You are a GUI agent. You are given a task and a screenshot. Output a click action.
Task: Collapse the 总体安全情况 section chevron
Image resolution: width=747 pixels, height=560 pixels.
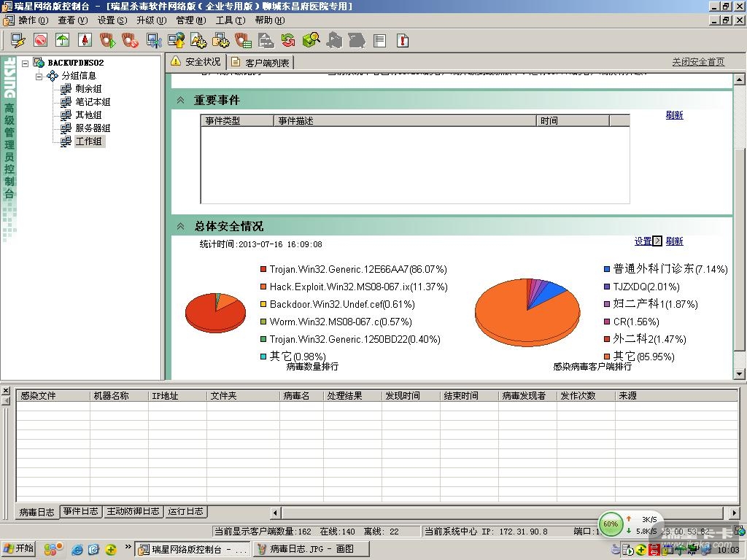[x=181, y=226]
